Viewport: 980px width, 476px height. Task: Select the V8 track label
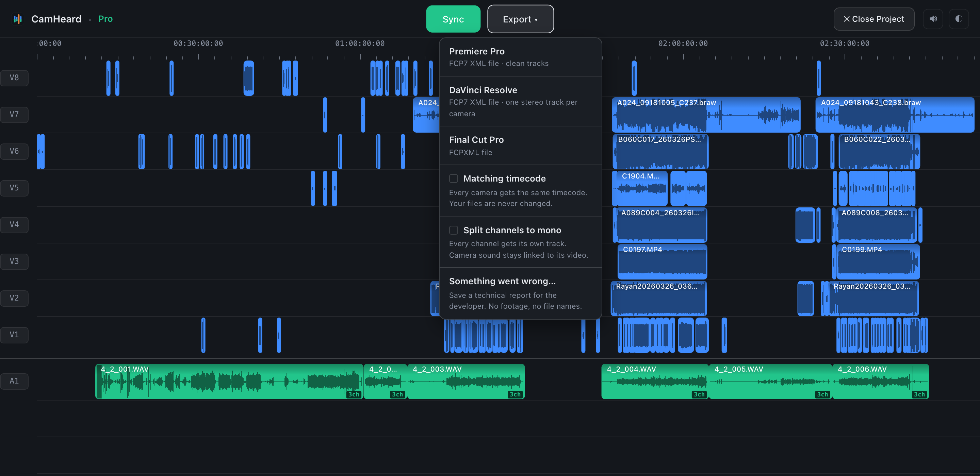click(x=14, y=78)
